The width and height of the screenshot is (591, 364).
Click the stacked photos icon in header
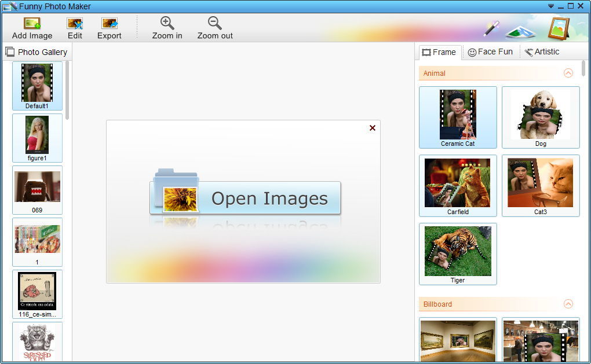click(520, 32)
